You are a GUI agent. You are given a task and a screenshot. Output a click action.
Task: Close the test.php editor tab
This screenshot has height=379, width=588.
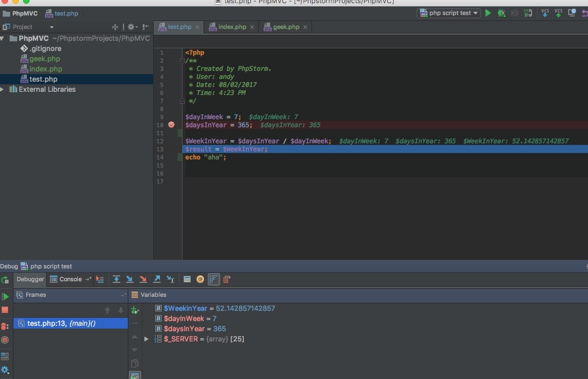(x=197, y=27)
